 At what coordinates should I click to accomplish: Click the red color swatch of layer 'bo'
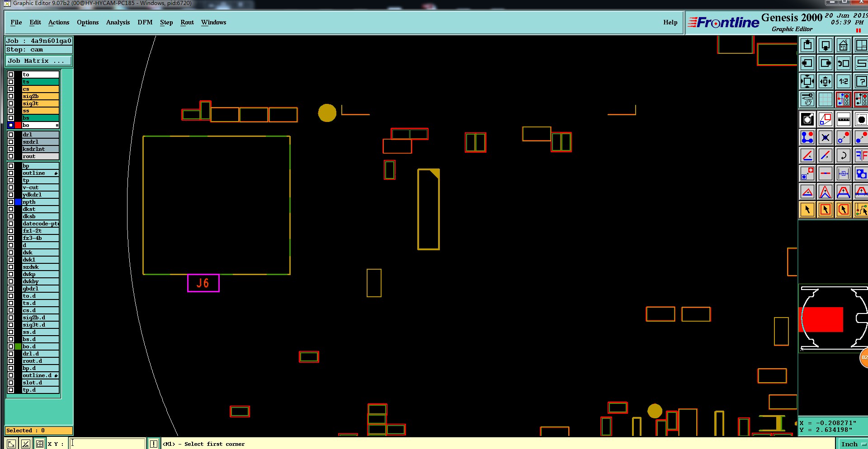point(18,125)
